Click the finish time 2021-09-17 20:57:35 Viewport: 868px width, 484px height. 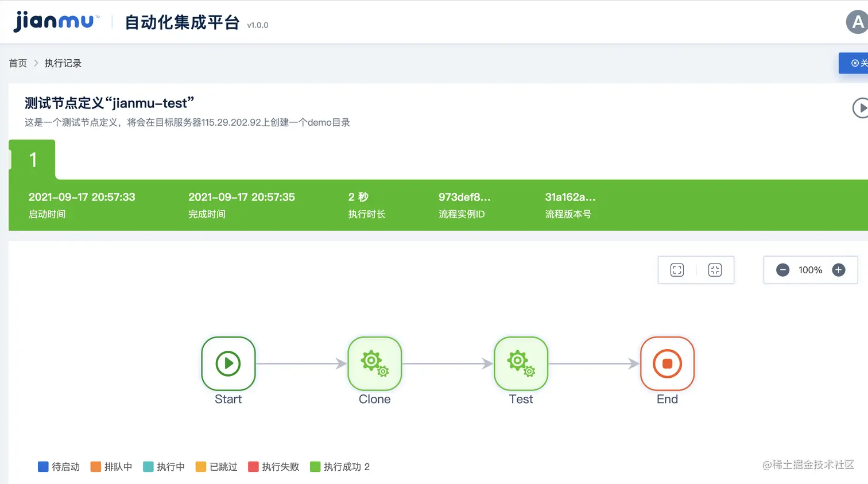[x=242, y=197]
